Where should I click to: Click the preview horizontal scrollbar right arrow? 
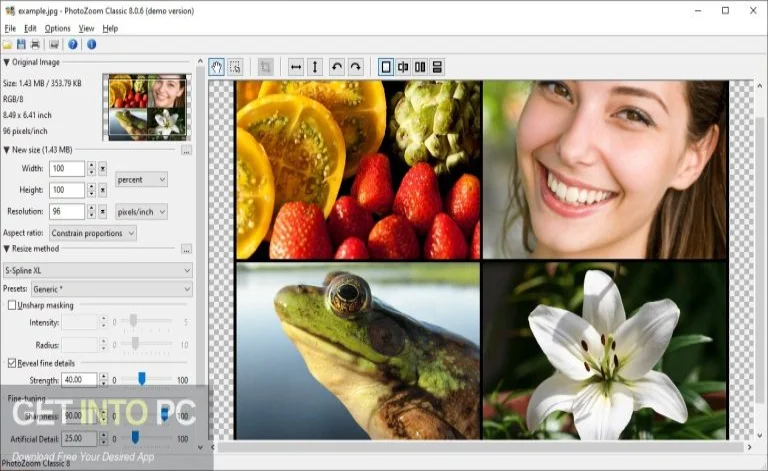click(x=749, y=447)
